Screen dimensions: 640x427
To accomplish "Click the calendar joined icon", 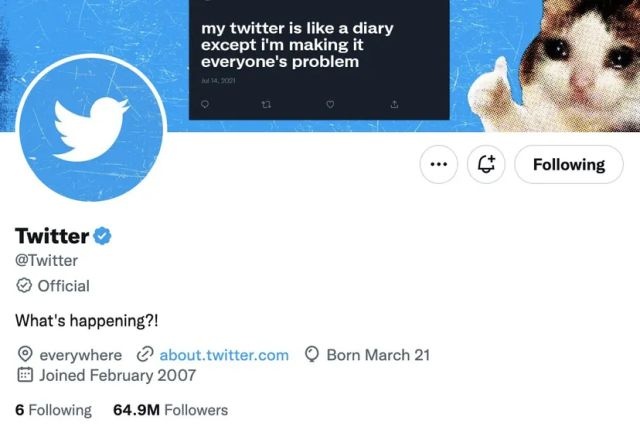I will (25, 376).
